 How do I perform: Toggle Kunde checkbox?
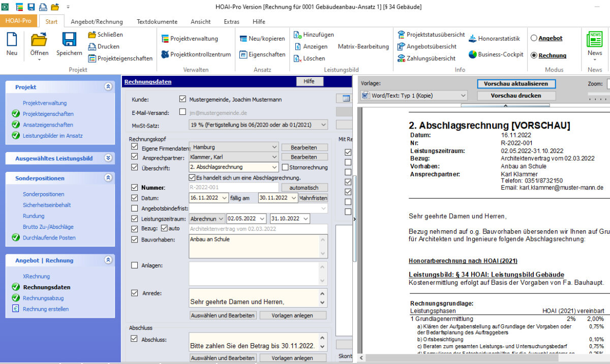click(182, 99)
